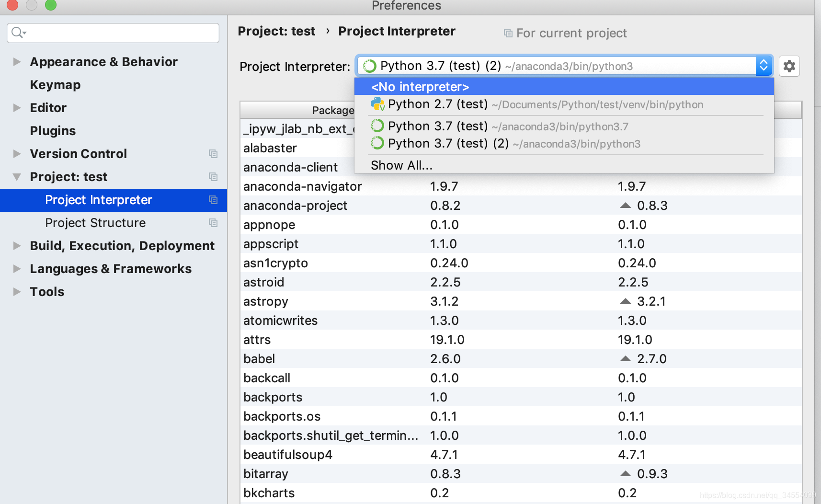Select Show All... in interpreter list

point(564,165)
